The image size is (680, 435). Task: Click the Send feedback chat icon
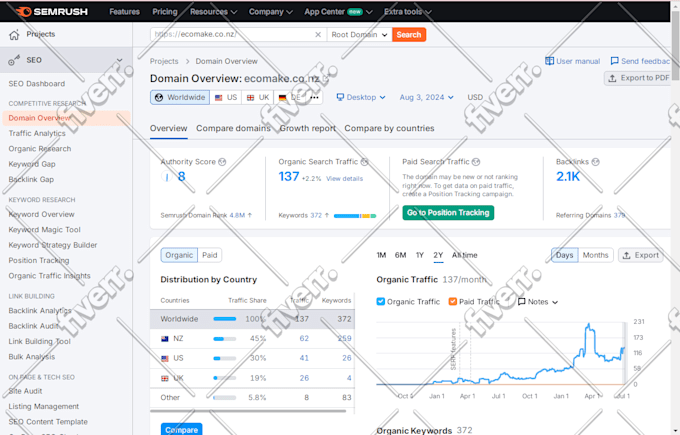click(615, 61)
